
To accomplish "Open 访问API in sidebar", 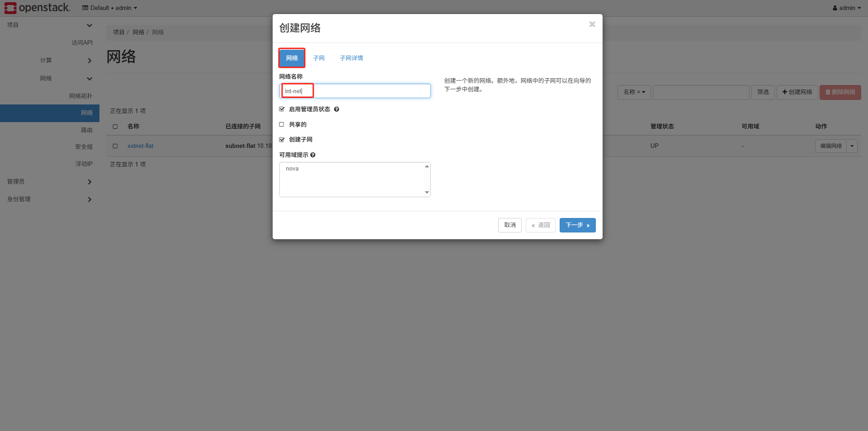I will (82, 43).
